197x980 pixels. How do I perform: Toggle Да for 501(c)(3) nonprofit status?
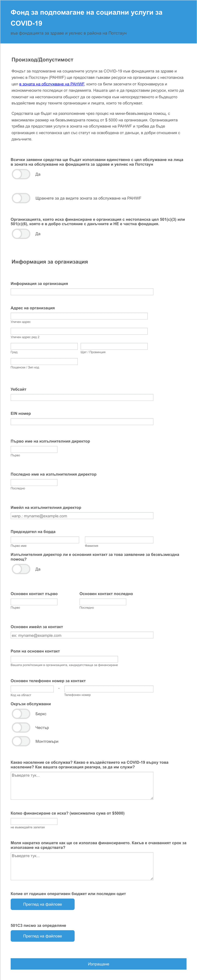pos(21,234)
